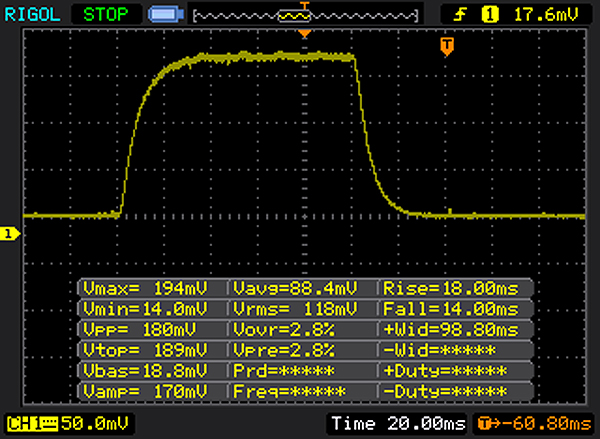Screen dimensions: 600x439
Task: Click the 50.0mV vertical scale value
Action: pos(95,424)
